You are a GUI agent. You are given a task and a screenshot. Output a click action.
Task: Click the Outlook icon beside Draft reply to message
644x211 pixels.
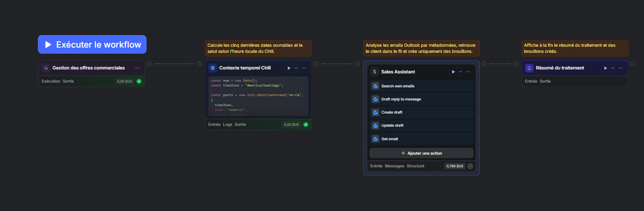point(375,99)
